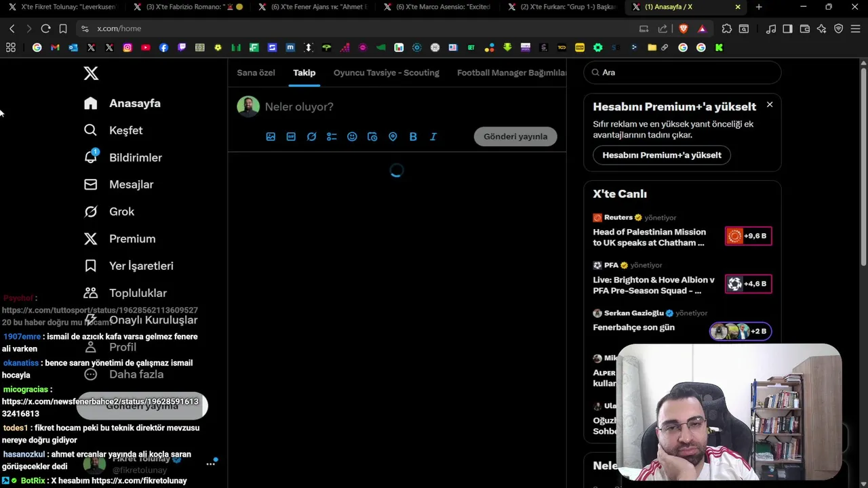Go back in browser
Image resolution: width=868 pixels, height=488 pixels.
pyautogui.click(x=12, y=28)
